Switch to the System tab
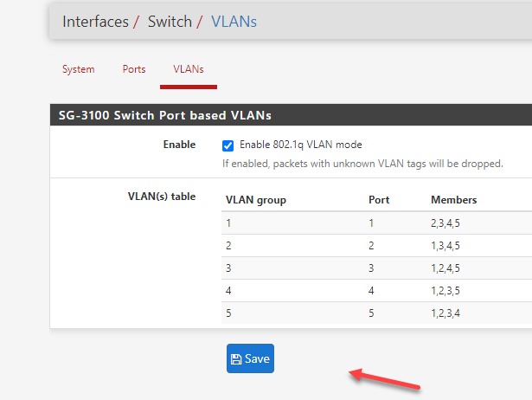This screenshot has height=400, width=532. coord(78,69)
